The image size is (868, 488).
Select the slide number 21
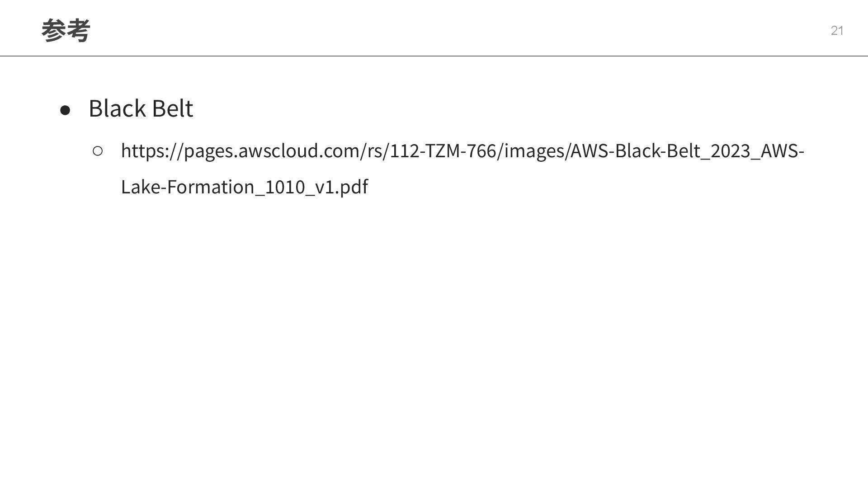click(837, 31)
